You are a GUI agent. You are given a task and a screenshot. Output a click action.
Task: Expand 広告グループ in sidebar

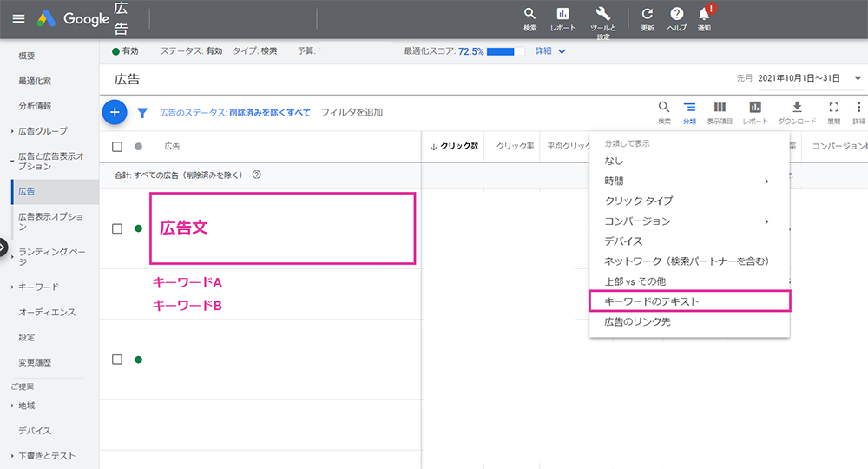point(12,131)
